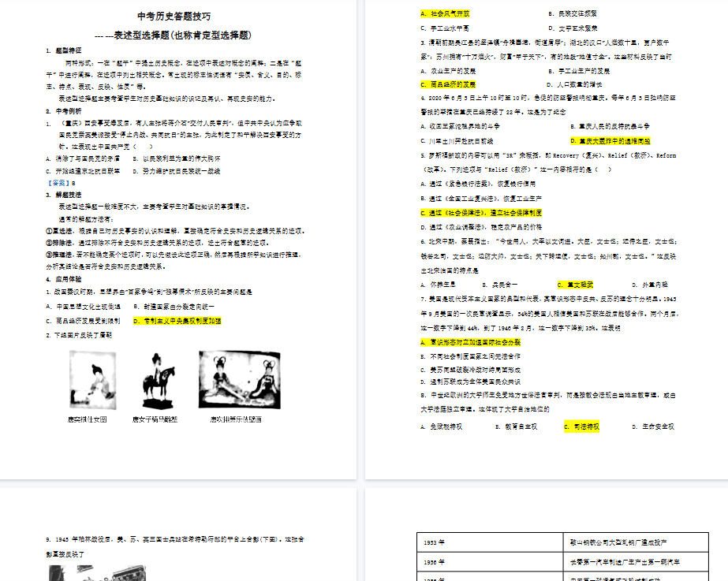
Task: Select option D. 努力维护抗日民族统一战线
Action: click(x=177, y=171)
